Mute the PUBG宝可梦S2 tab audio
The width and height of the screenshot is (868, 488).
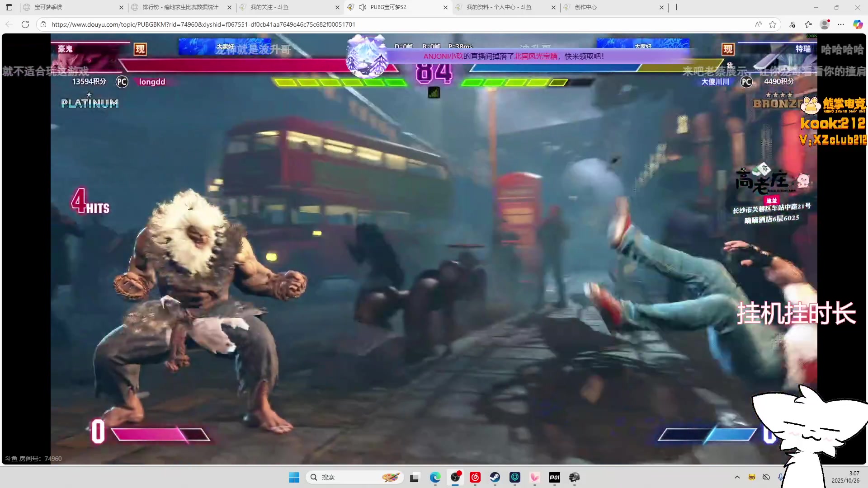pyautogui.click(x=363, y=7)
